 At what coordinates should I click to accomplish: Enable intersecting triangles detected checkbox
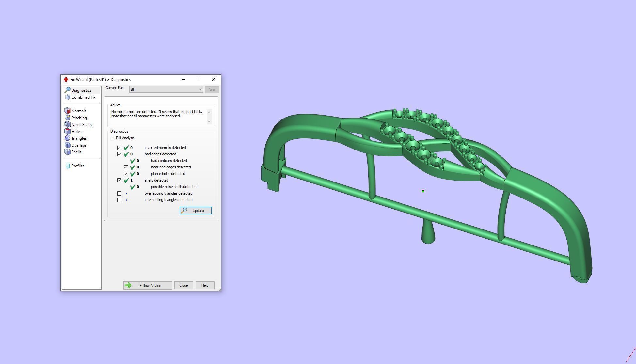point(119,200)
